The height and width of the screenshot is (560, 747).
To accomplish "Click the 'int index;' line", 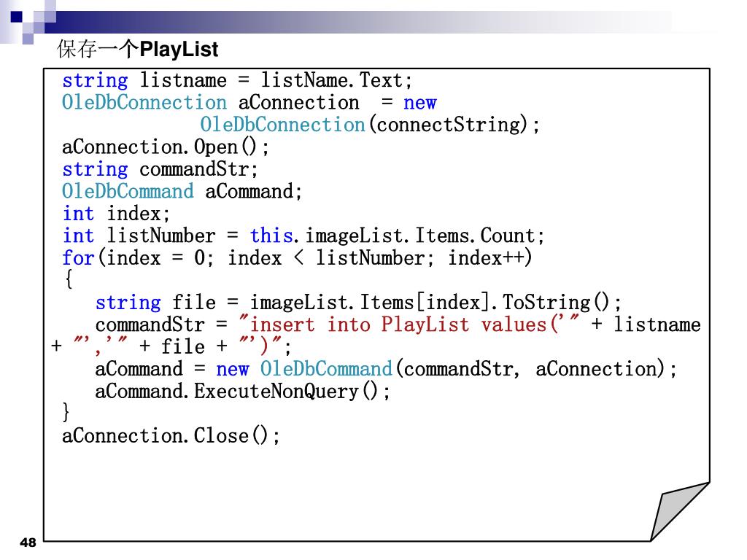I will 116,214.
